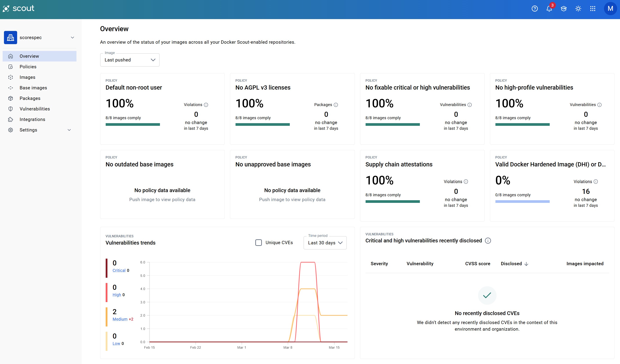Open notifications bell with 3 alerts

point(549,9)
